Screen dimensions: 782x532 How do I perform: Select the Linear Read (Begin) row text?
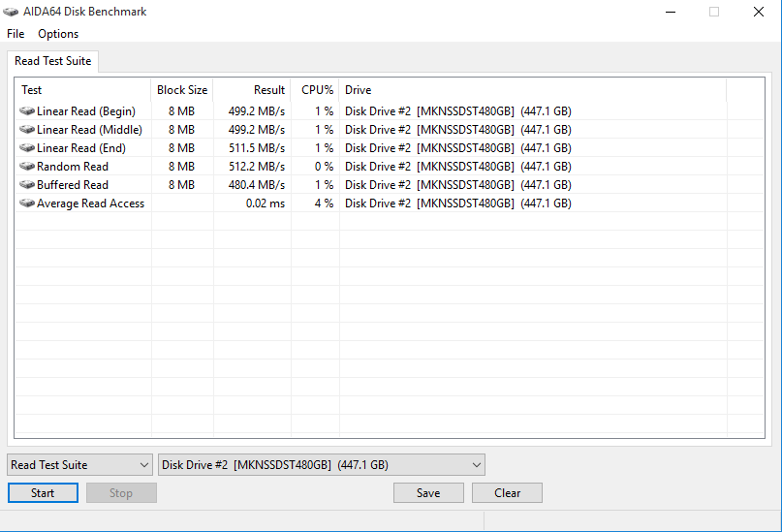pos(86,110)
